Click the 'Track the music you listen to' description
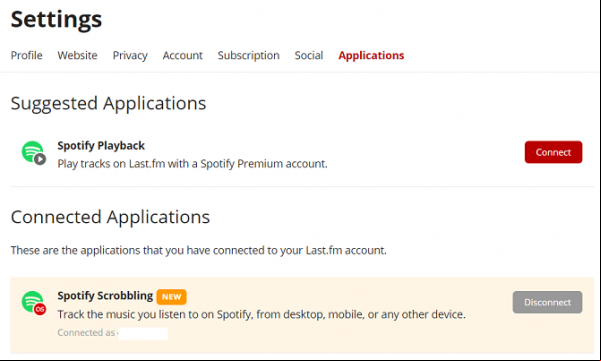This screenshot has width=601, height=361. (x=261, y=315)
